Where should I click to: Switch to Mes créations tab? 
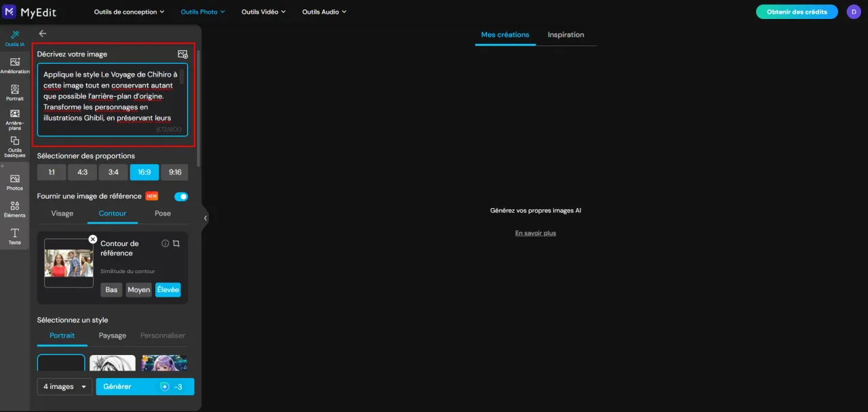pos(505,35)
